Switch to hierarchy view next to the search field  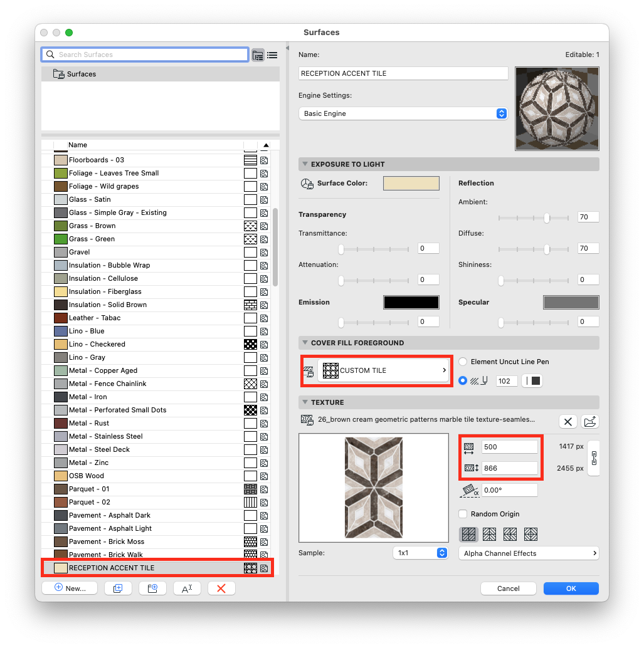(258, 55)
